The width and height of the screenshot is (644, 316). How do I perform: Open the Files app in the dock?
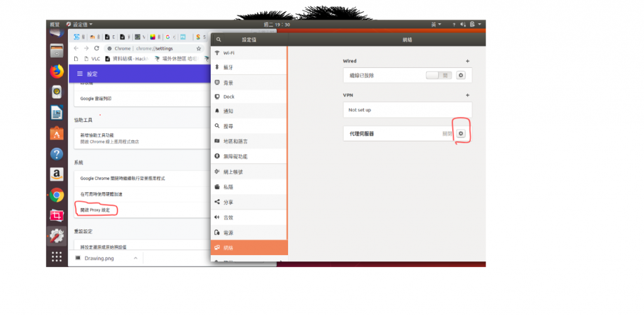[x=57, y=50]
